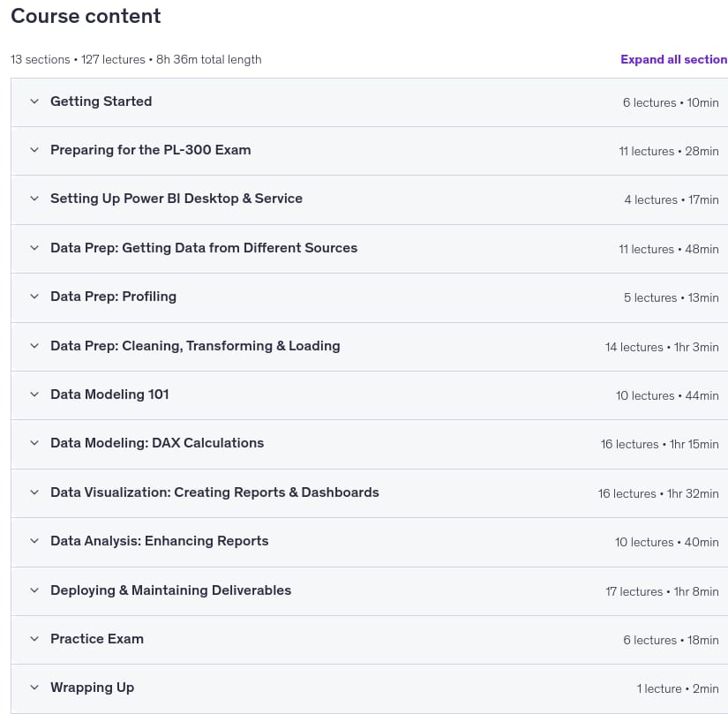Expand Data Analysis: Enhancing Reports chevron
Image resolution: width=728 pixels, height=714 pixels.
coord(34,541)
